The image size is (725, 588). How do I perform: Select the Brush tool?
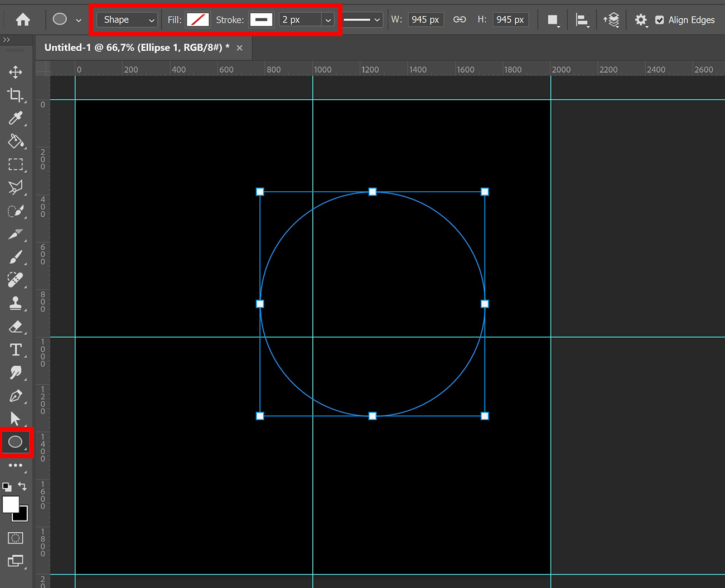16,256
